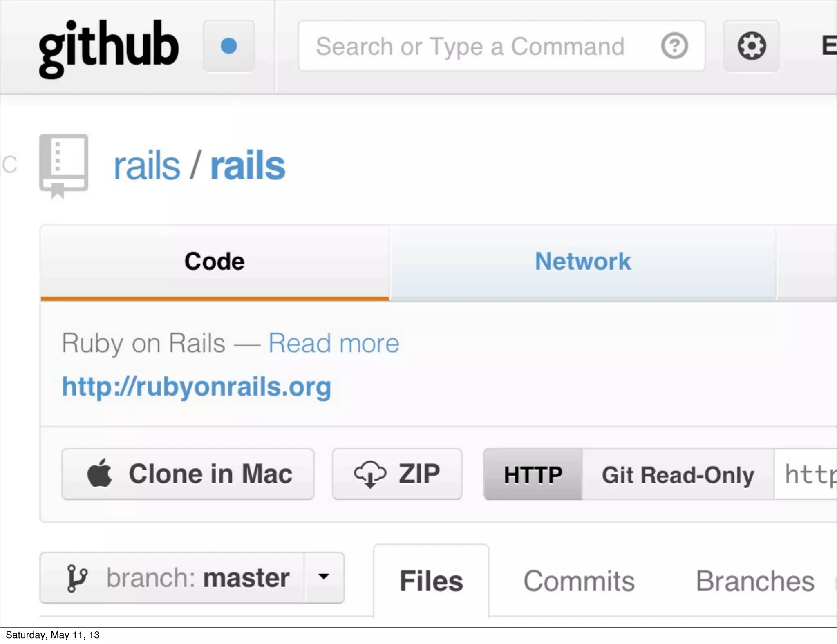Click the search help question-mark icon
Screen dimensions: 837x644
click(x=674, y=46)
